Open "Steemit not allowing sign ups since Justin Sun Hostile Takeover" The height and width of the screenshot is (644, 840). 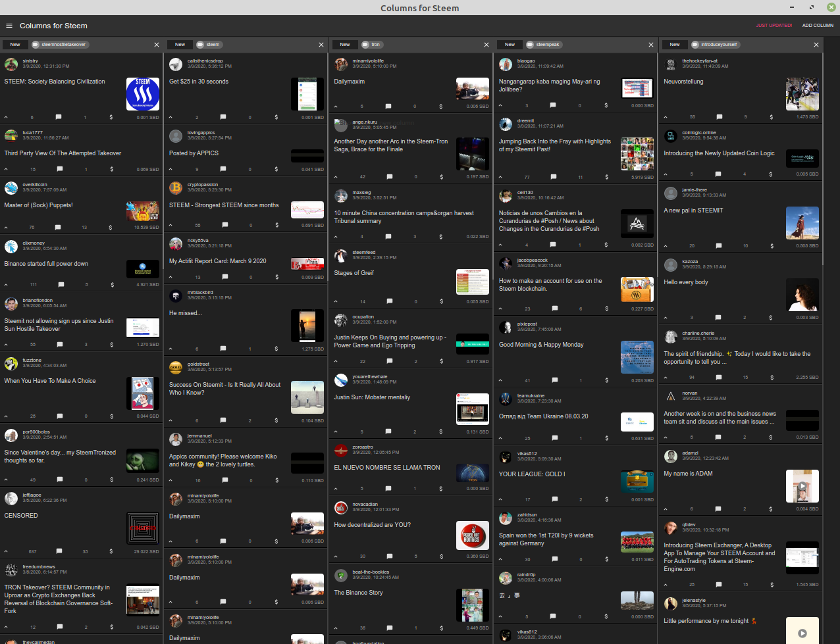pyautogui.click(x=59, y=325)
